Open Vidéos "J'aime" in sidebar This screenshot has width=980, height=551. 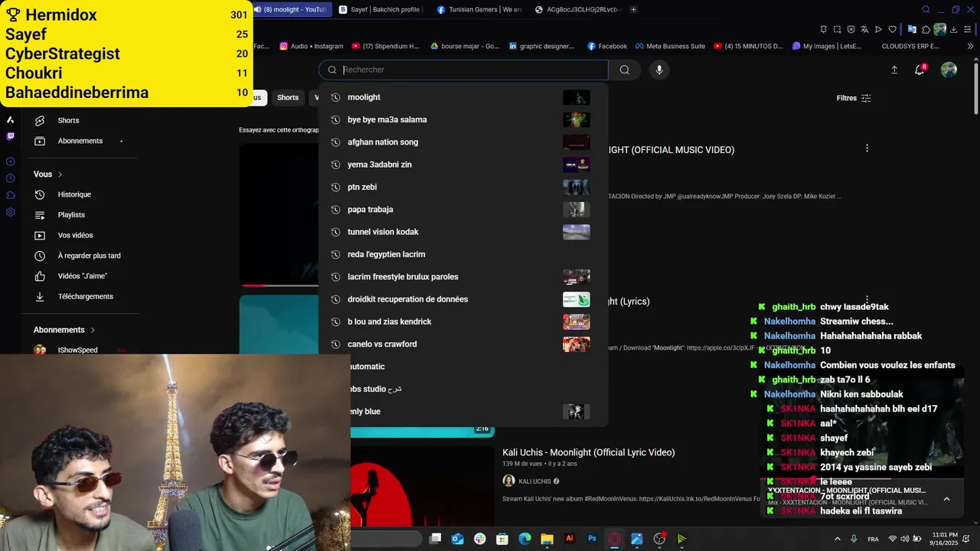click(x=82, y=275)
